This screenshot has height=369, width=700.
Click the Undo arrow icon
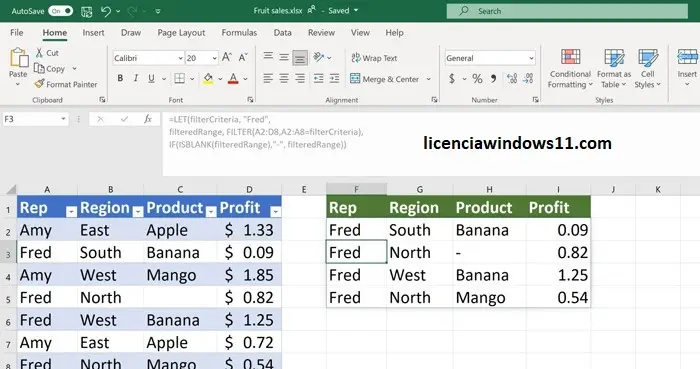point(106,11)
